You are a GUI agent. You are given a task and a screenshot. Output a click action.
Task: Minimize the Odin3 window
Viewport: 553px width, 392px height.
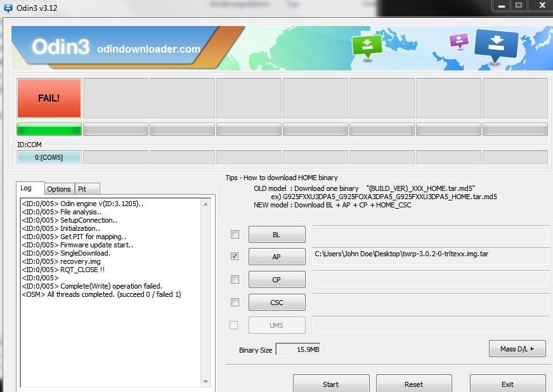501,5
